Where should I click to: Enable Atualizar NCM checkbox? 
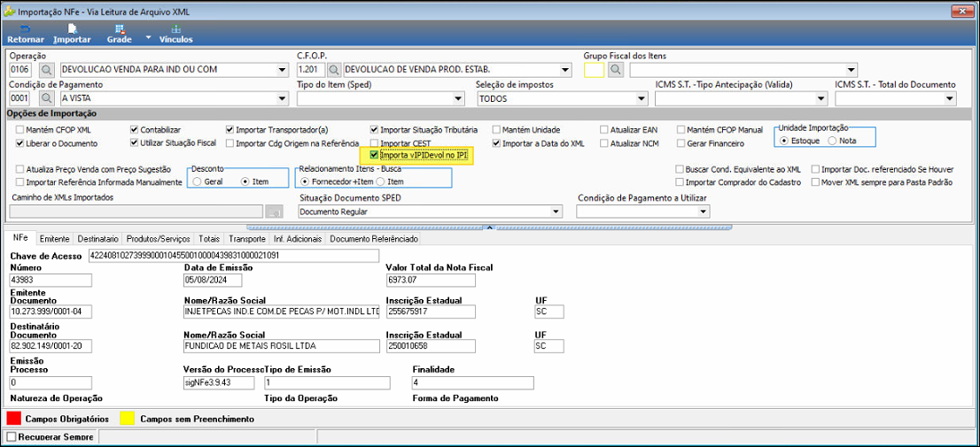click(x=603, y=143)
